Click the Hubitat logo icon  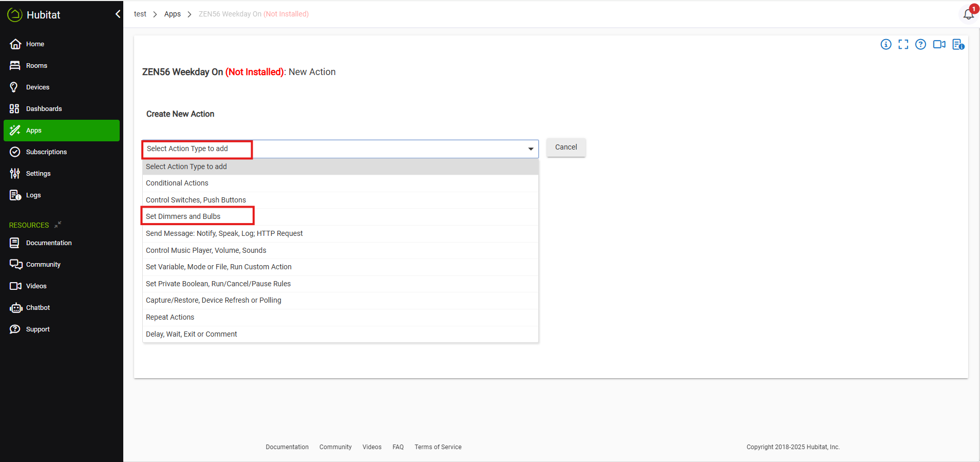click(x=14, y=15)
